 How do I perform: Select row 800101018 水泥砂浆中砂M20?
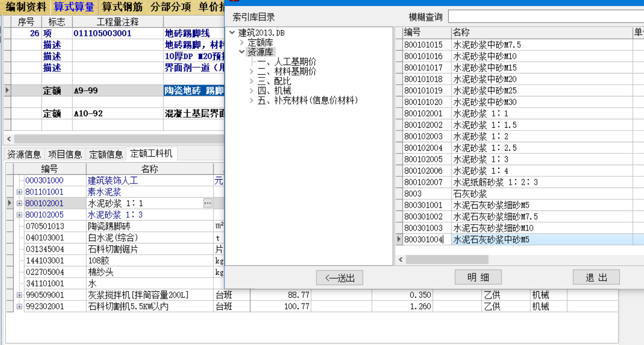(x=519, y=79)
